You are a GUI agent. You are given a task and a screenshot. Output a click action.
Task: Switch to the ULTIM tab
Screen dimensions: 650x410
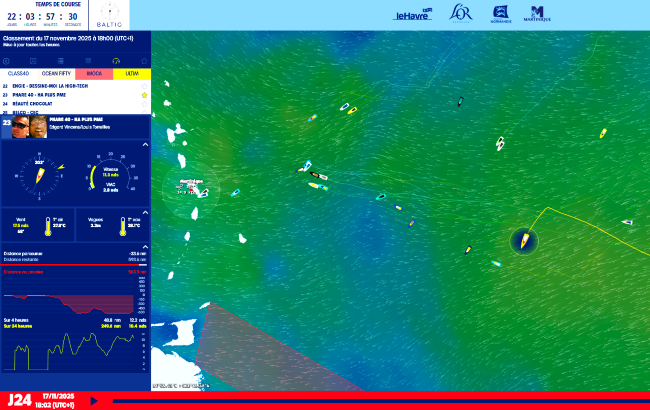click(x=132, y=73)
